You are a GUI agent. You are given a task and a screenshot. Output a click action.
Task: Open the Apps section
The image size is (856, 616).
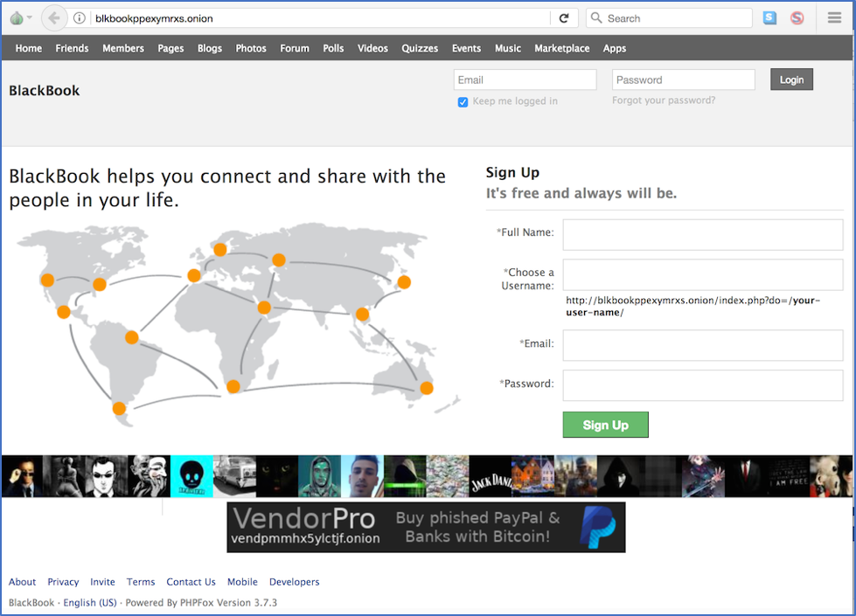click(614, 48)
